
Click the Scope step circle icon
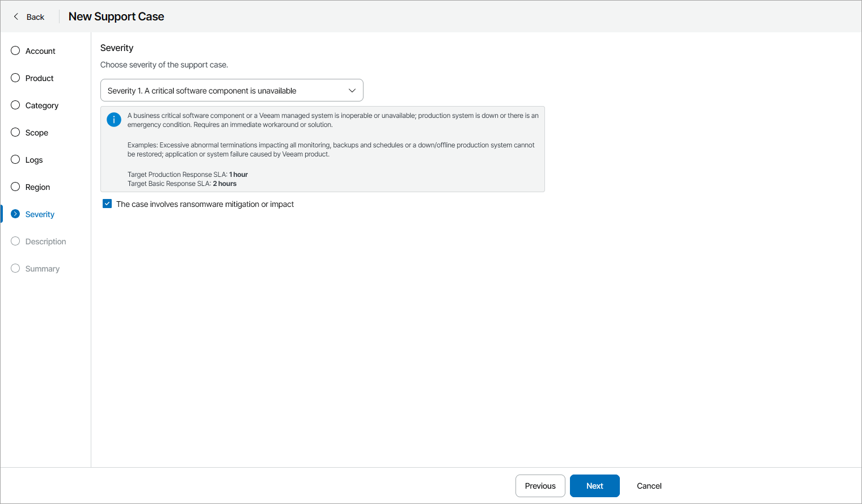point(15,132)
